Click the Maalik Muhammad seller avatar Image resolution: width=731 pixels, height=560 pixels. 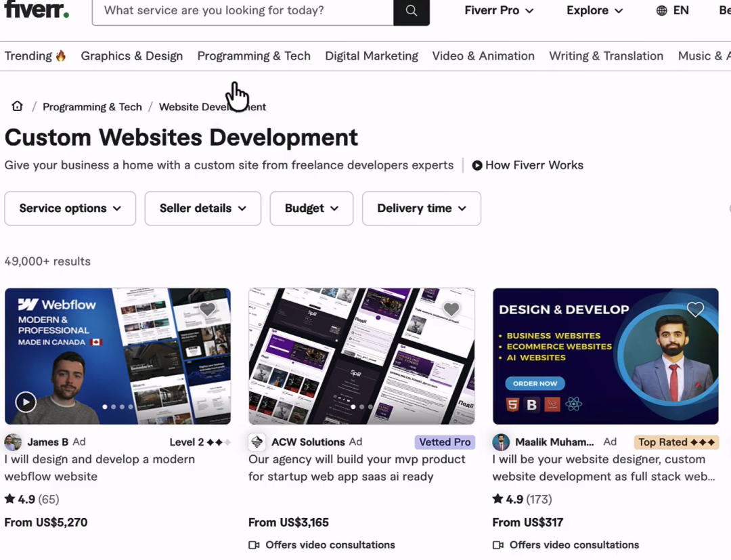point(501,442)
